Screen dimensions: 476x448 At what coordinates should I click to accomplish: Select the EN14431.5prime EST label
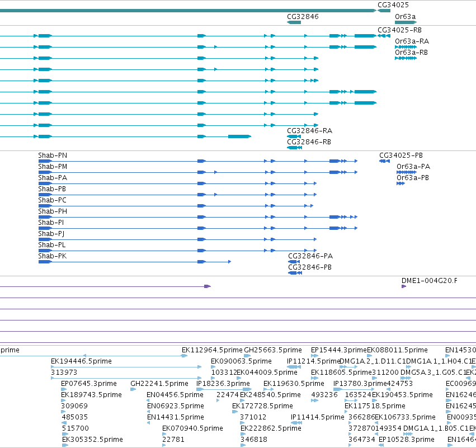(176, 417)
